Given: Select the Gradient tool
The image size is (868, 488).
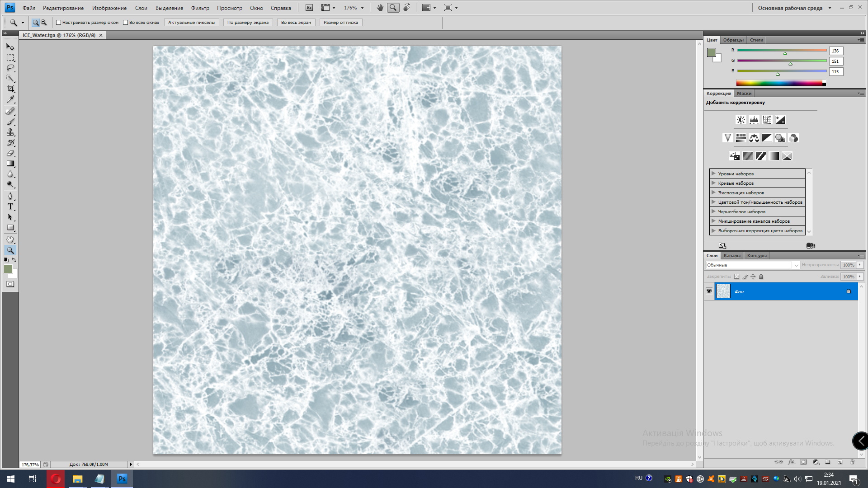Looking at the screenshot, I should click(10, 164).
